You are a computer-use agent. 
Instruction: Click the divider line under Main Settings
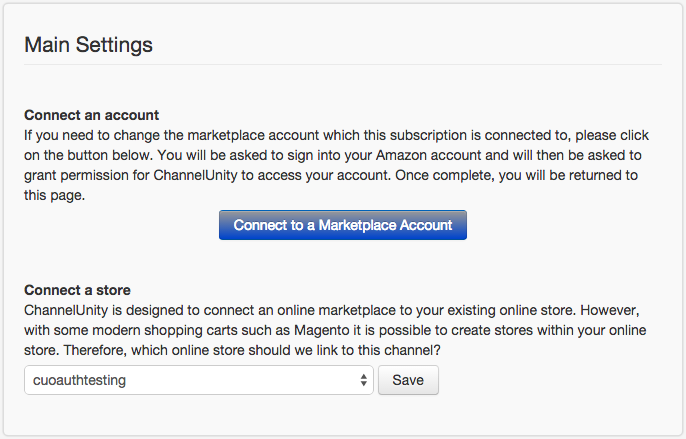click(343, 65)
